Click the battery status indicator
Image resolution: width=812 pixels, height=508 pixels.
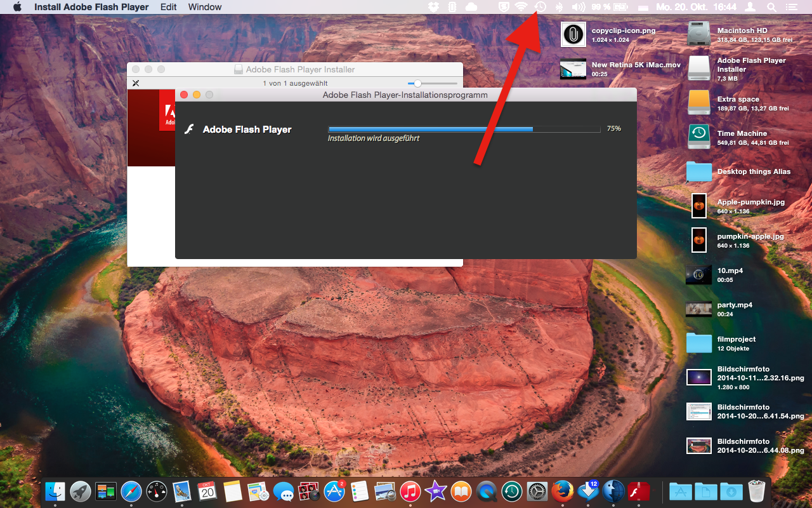click(x=610, y=7)
